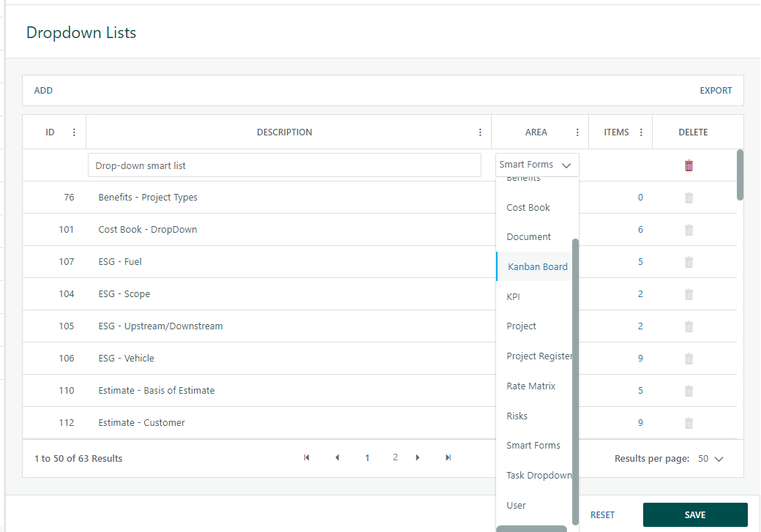
Task: Open Results per page dropdown
Action: coord(711,459)
